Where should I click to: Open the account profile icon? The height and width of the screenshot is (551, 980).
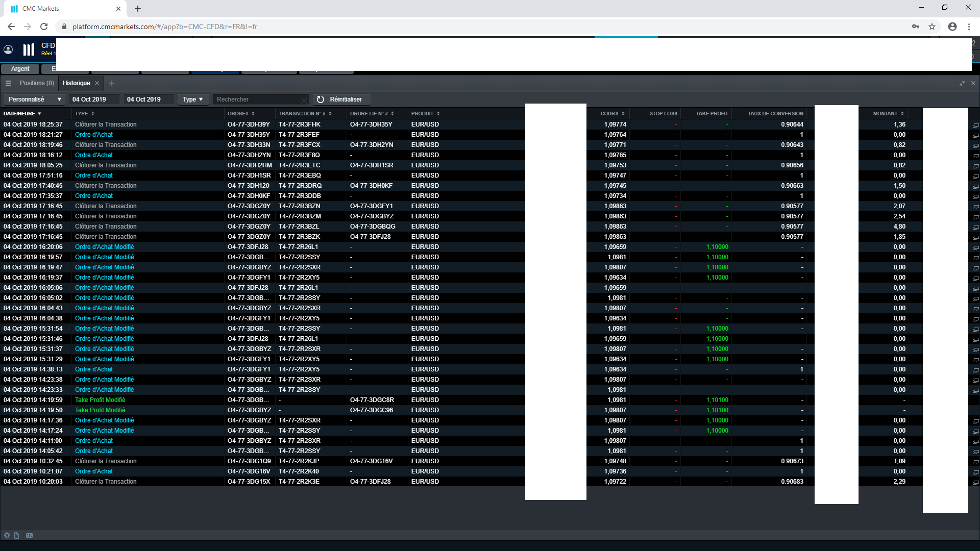point(8,49)
